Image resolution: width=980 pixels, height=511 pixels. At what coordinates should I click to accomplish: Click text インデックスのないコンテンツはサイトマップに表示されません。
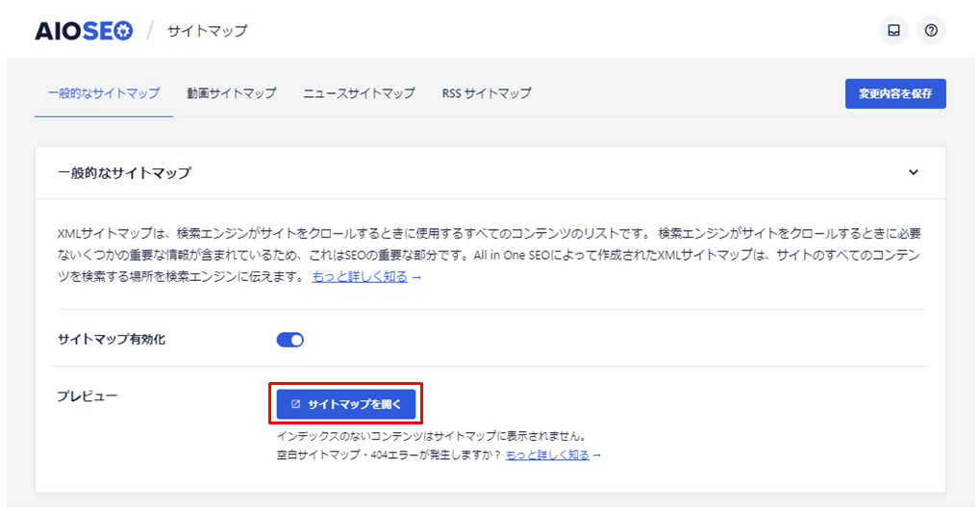point(431,436)
